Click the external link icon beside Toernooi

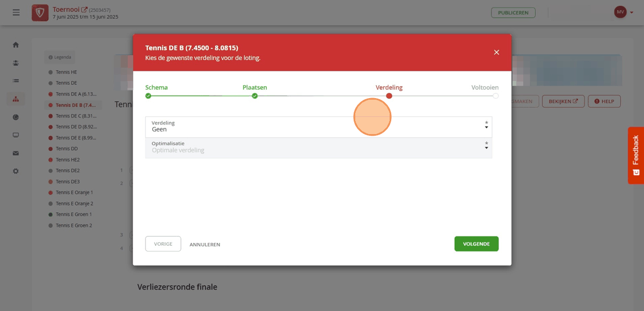coord(84,10)
